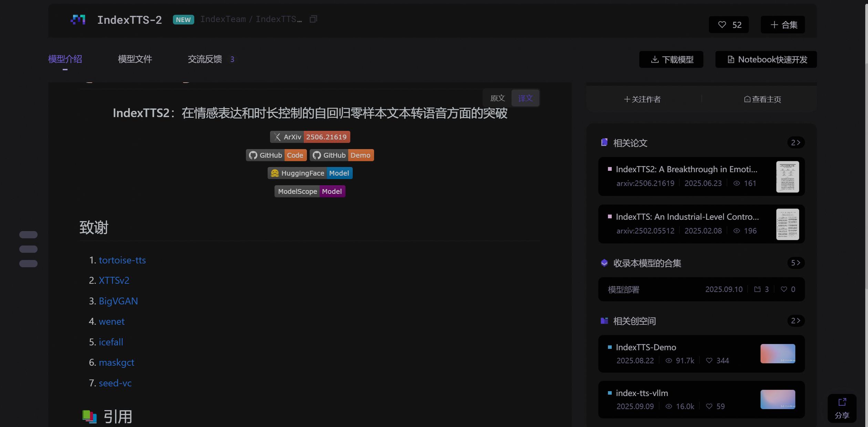The image size is (868, 427).
Task: Like the 模型部署 collection heart
Action: 784,289
